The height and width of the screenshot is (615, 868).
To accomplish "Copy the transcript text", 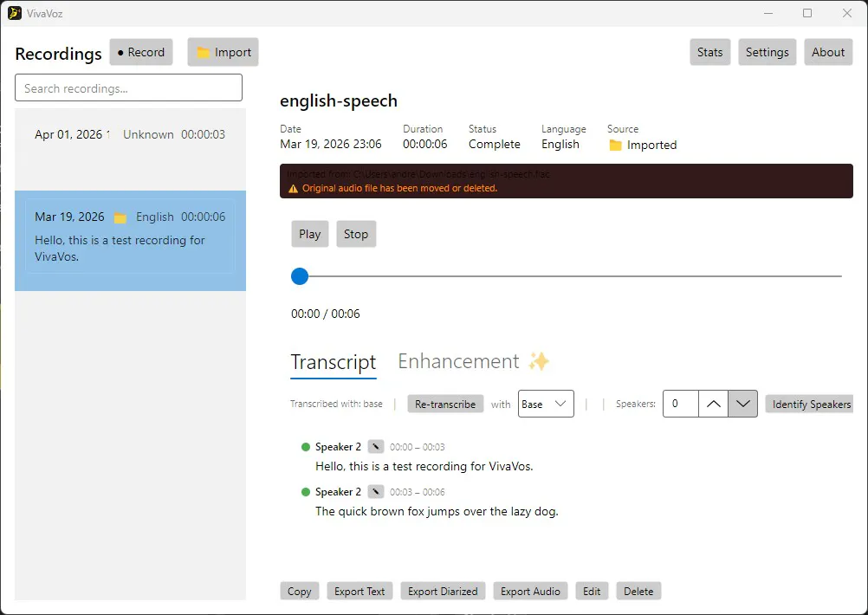I will 300,592.
